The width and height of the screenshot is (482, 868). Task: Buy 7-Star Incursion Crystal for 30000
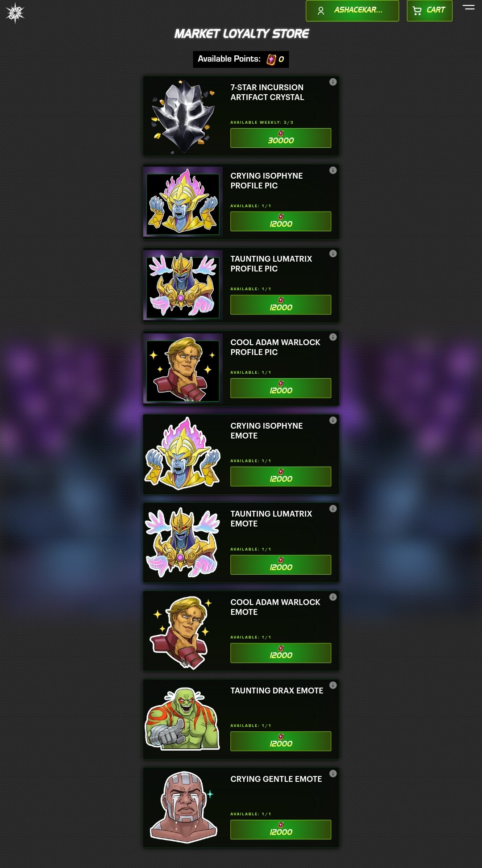(281, 138)
